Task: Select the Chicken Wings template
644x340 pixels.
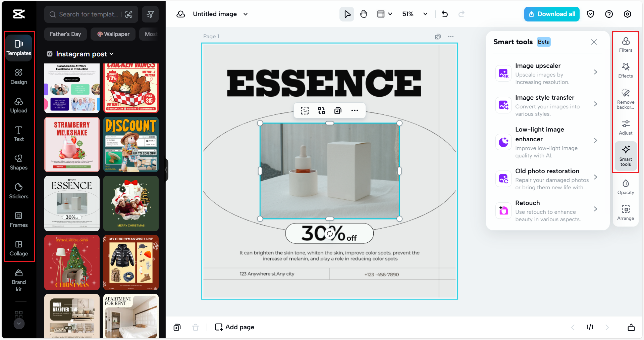Action: pyautogui.click(x=131, y=88)
